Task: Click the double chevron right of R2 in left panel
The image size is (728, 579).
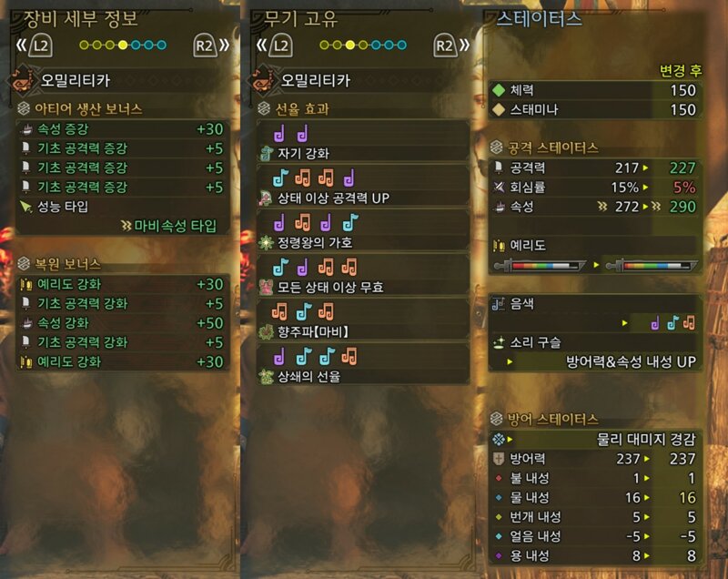Action: (x=224, y=45)
